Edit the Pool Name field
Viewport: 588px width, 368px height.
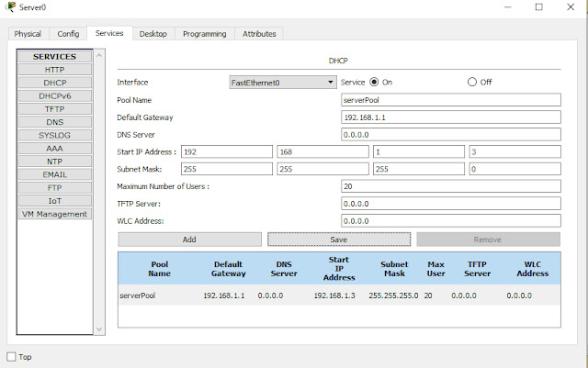(451, 100)
